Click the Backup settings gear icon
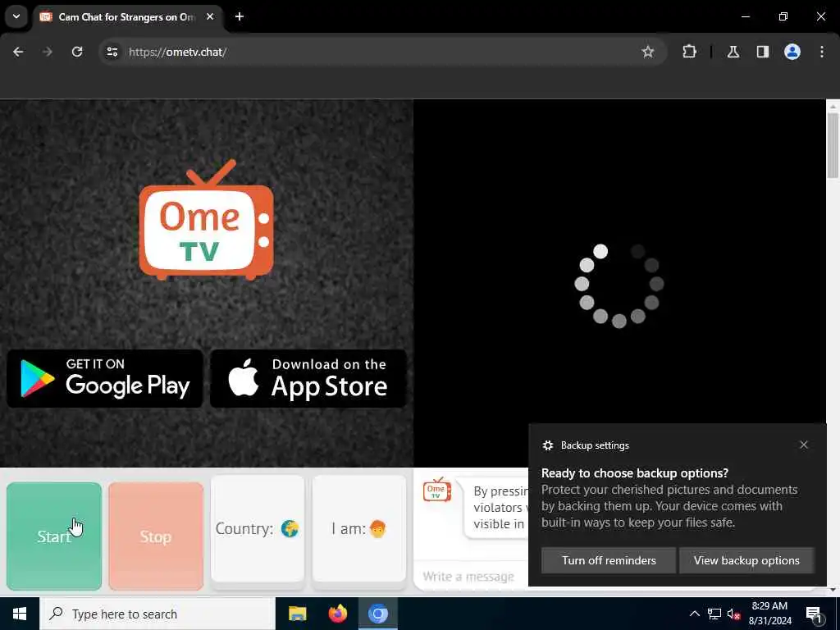The height and width of the screenshot is (630, 840). click(547, 445)
